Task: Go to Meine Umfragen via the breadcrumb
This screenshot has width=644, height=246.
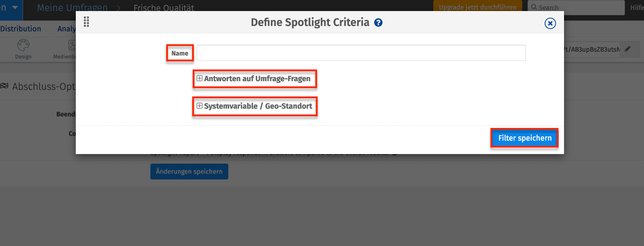Action: 72,7
